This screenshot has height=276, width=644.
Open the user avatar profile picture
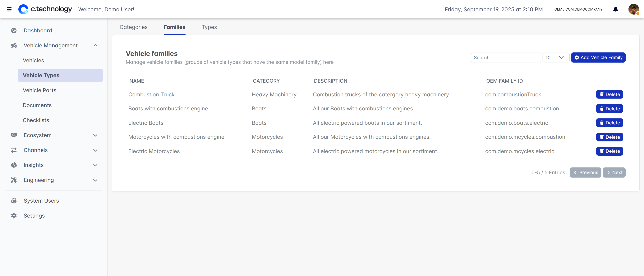(633, 9)
